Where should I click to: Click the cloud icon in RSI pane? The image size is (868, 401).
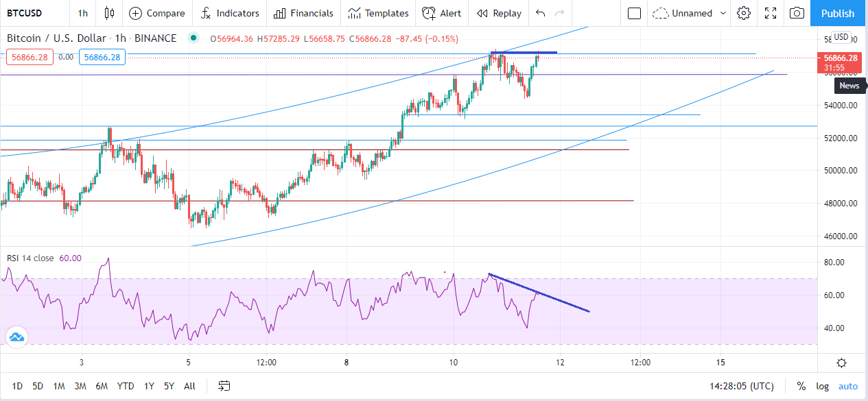16,337
